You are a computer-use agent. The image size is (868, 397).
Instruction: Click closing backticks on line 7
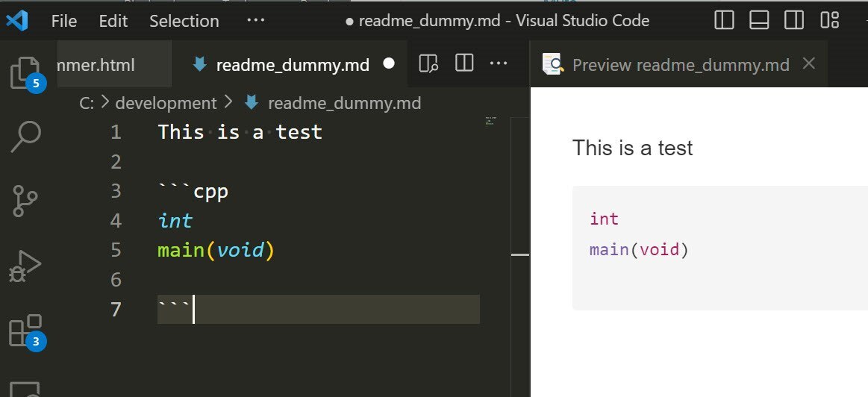(175, 304)
